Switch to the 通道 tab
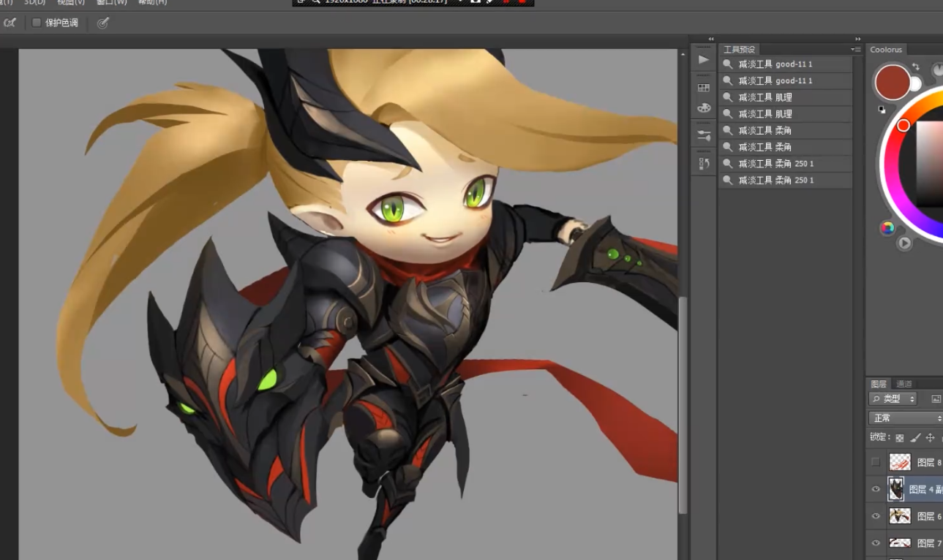This screenshot has width=943, height=560. [x=904, y=384]
